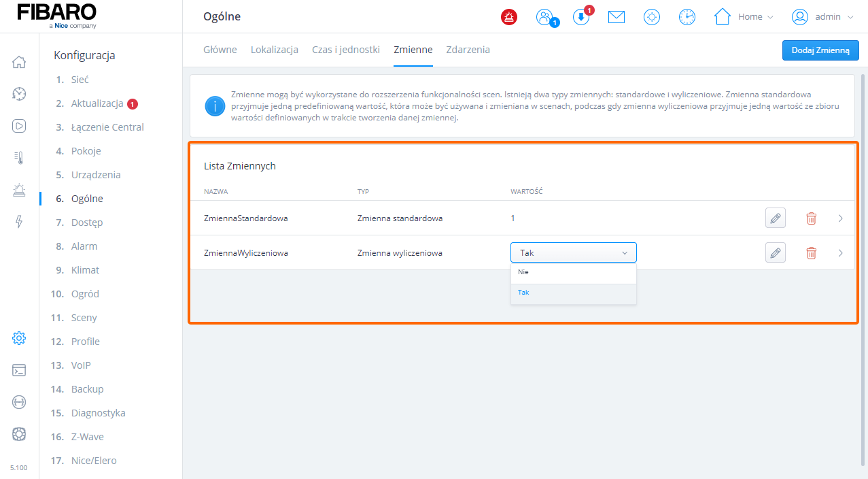Open the Backup configuration section
The width and height of the screenshot is (868, 479).
(x=87, y=389)
